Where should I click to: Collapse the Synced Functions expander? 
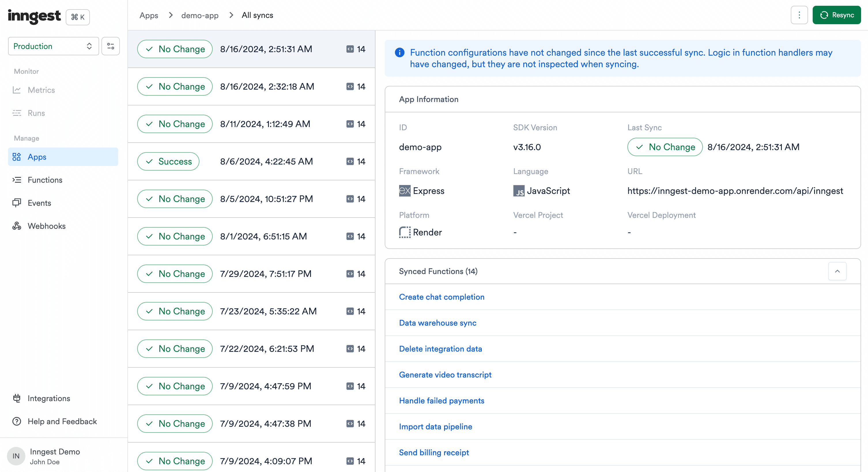point(837,271)
